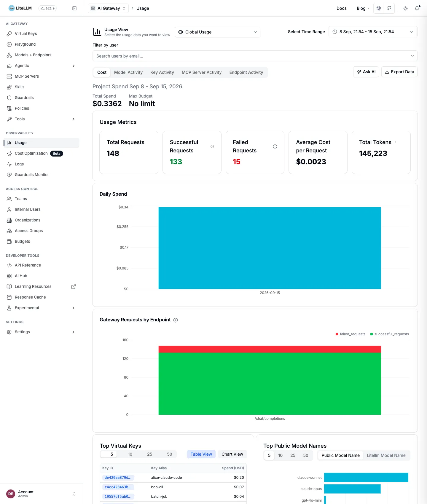Click Gateway Requests by Endpoint info icon
The width and height of the screenshot is (427, 504).
(176, 320)
